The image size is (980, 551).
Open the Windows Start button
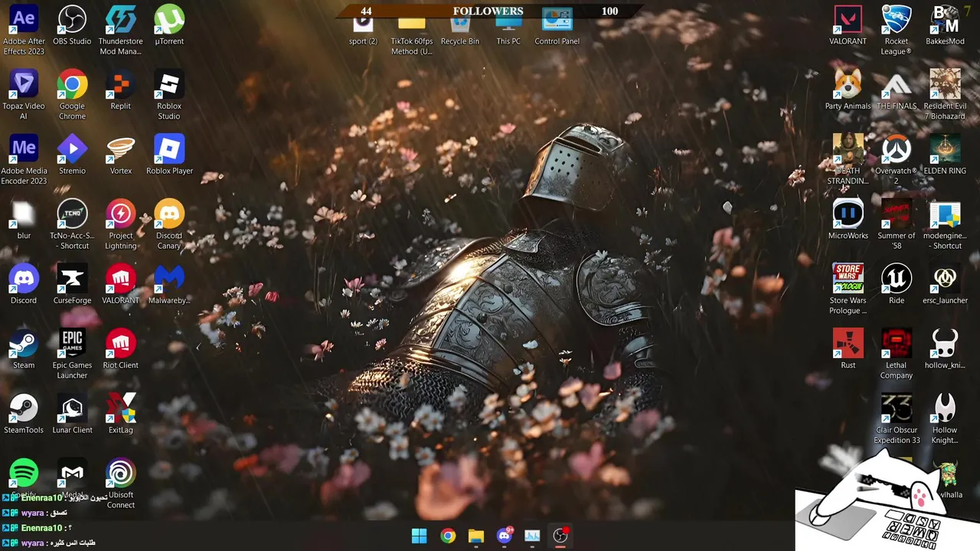coord(420,536)
